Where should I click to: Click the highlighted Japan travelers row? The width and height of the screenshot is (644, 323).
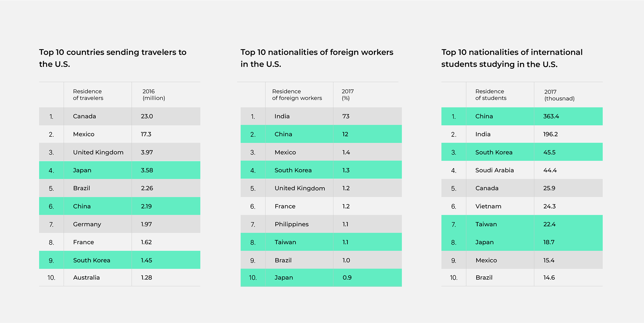point(120,170)
